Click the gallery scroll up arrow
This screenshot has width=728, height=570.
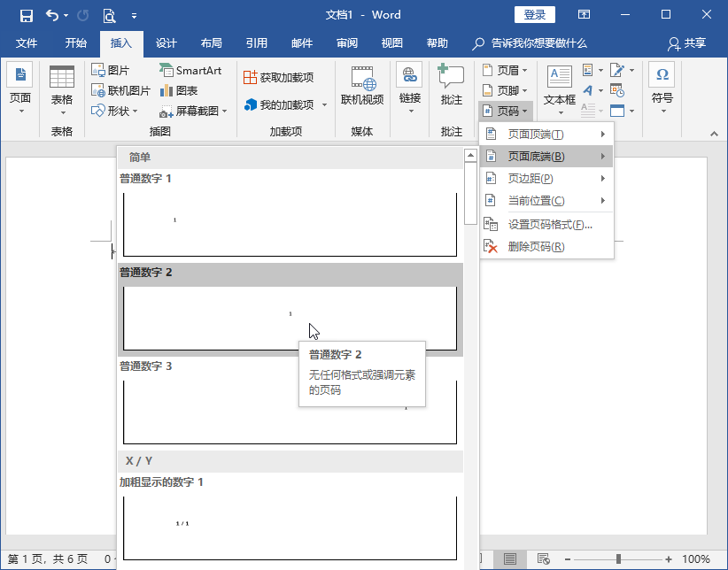(x=470, y=155)
